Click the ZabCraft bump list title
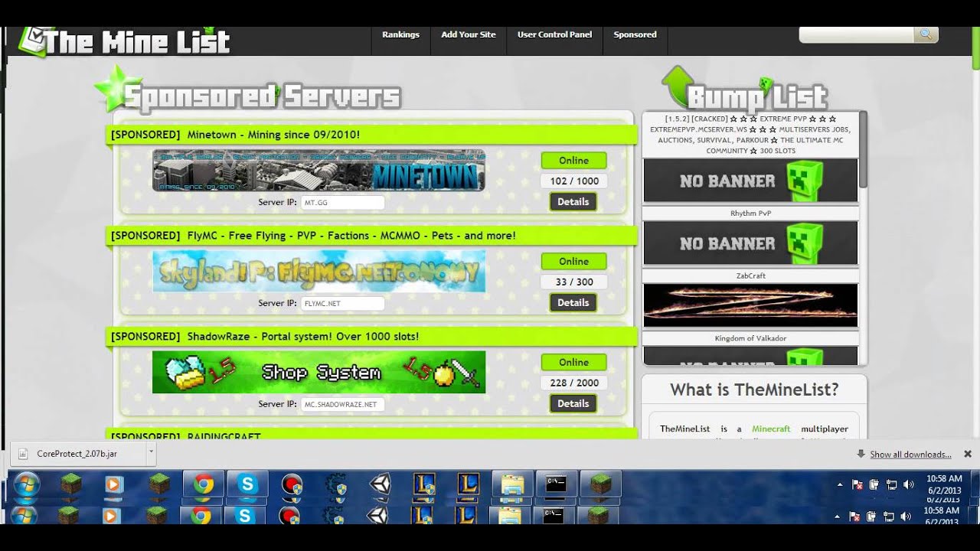980x551 pixels. (x=750, y=275)
